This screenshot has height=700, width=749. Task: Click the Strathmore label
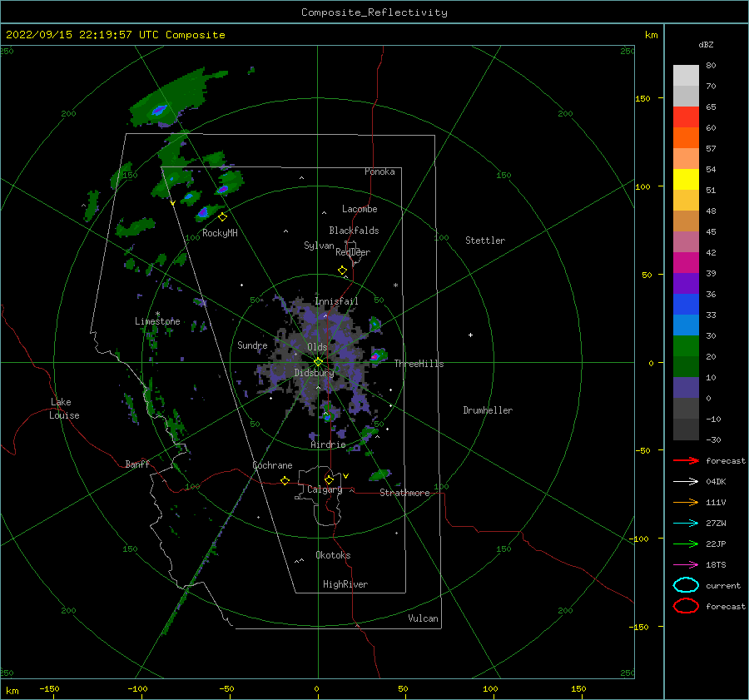pos(404,493)
